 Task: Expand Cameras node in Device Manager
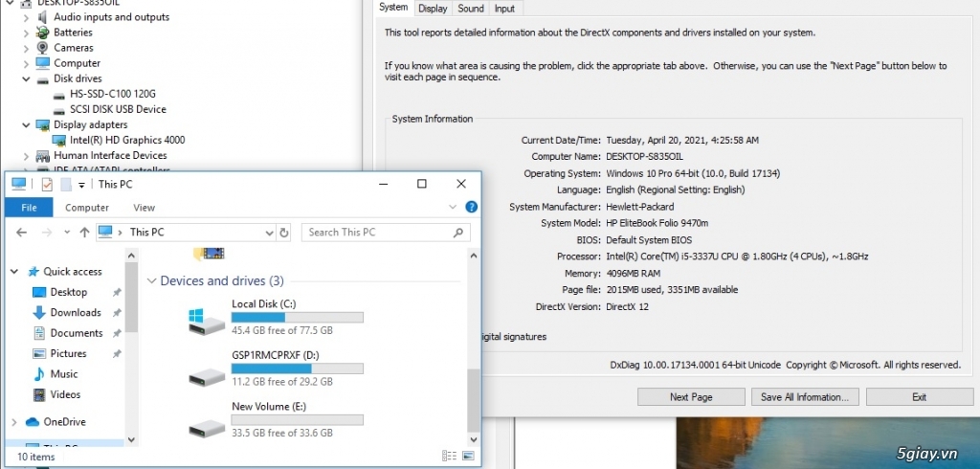coord(26,48)
